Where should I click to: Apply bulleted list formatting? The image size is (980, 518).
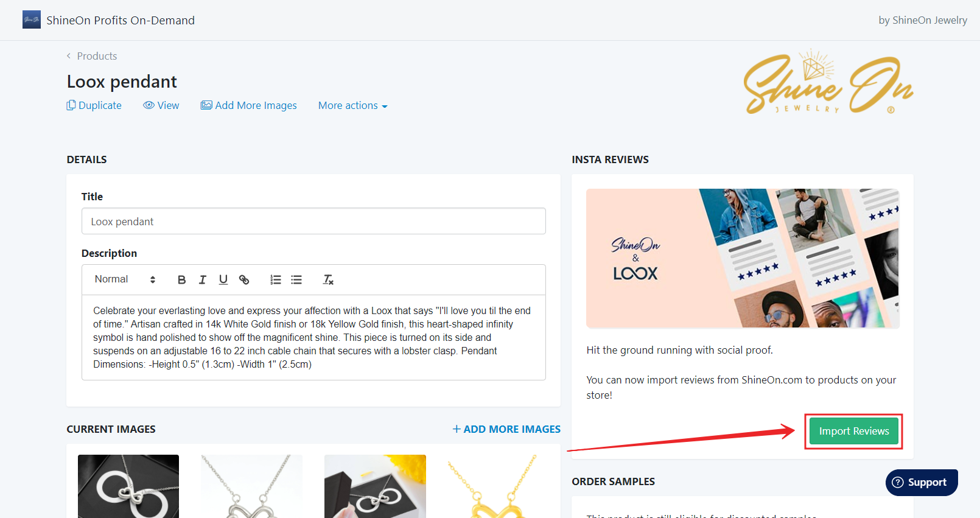pyautogui.click(x=296, y=279)
